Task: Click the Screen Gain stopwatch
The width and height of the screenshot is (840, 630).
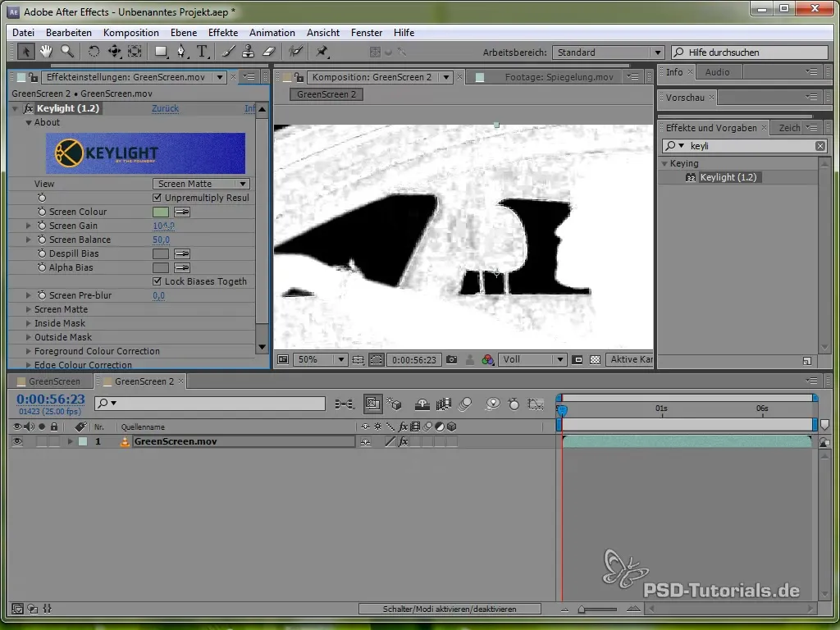Action: pos(42,226)
